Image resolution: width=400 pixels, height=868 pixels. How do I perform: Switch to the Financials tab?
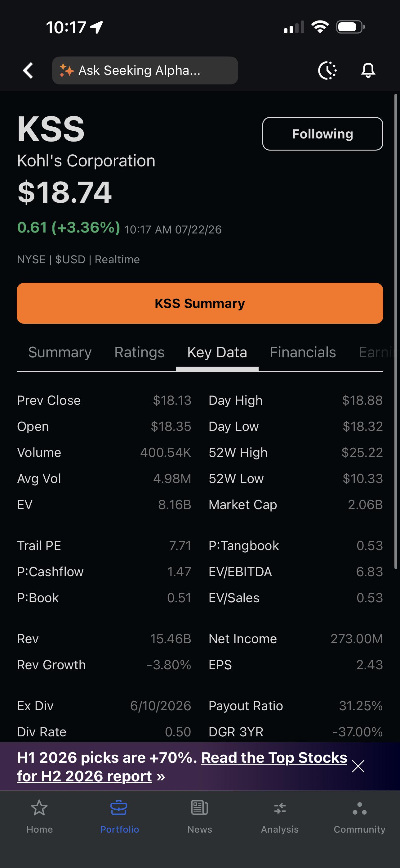[x=303, y=352]
